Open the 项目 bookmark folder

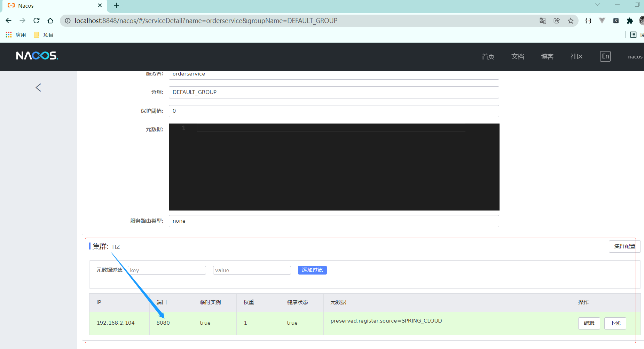click(x=44, y=35)
